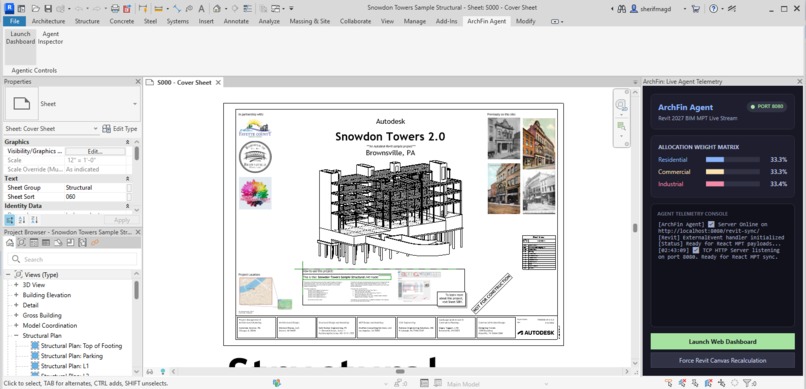Sort properties ascending A-Z icon
This screenshot has height=389, width=806.
coord(22,220)
